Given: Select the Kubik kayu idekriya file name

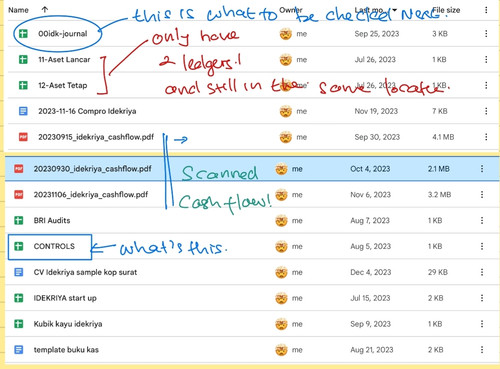Looking at the screenshot, I should [68, 324].
